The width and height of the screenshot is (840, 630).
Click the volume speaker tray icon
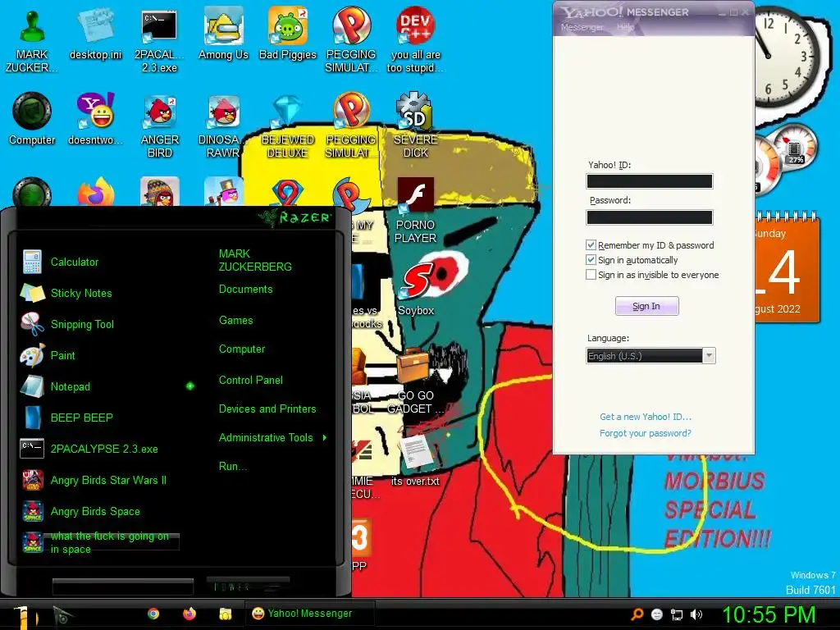(696, 614)
